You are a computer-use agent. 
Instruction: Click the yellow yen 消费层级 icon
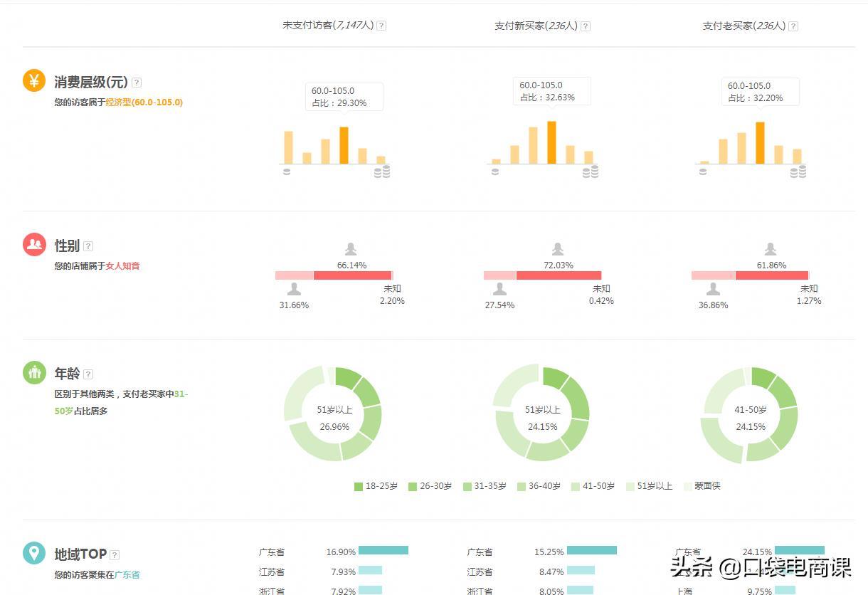34,80
